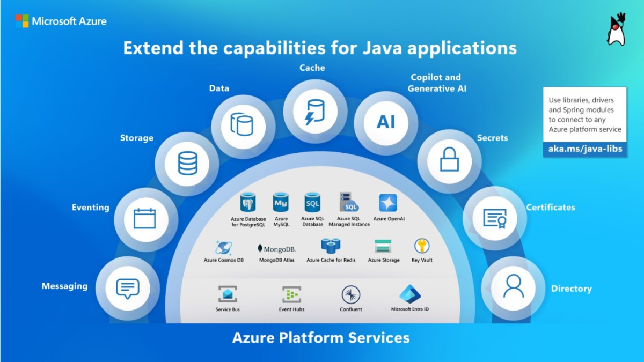The image size is (644, 362).
Task: Click the Azure Platform Services label
Action: point(321,338)
